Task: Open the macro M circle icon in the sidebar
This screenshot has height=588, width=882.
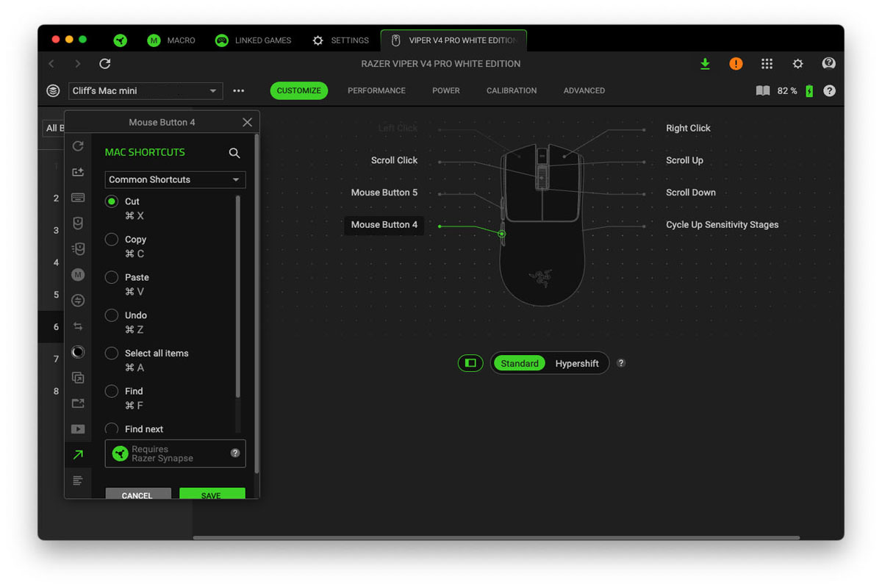Action: [78, 275]
